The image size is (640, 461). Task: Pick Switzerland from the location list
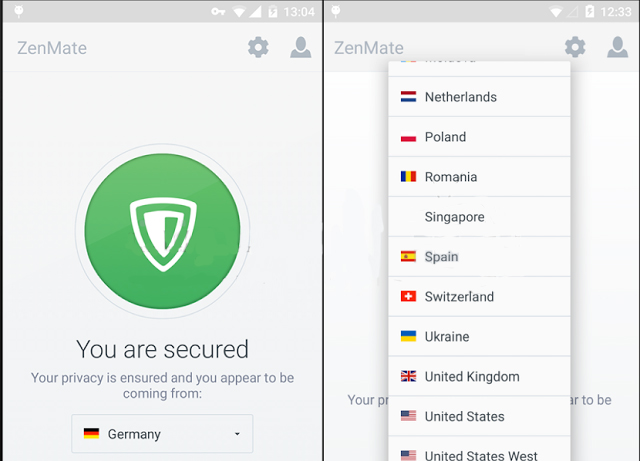tap(479, 296)
